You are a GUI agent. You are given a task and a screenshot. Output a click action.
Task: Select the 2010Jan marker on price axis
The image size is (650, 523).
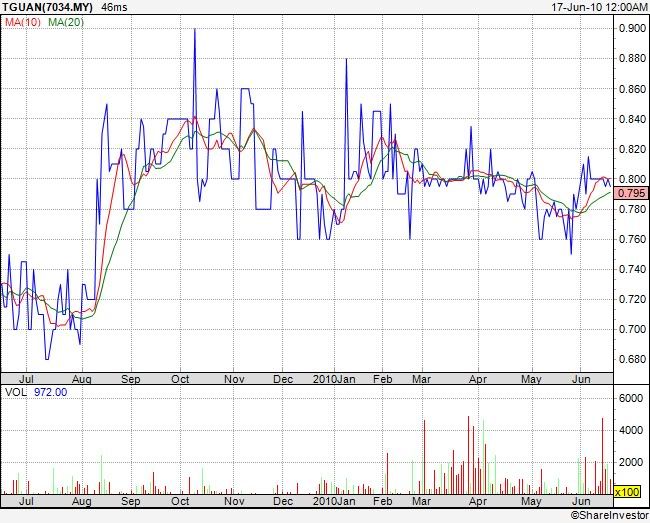click(332, 380)
